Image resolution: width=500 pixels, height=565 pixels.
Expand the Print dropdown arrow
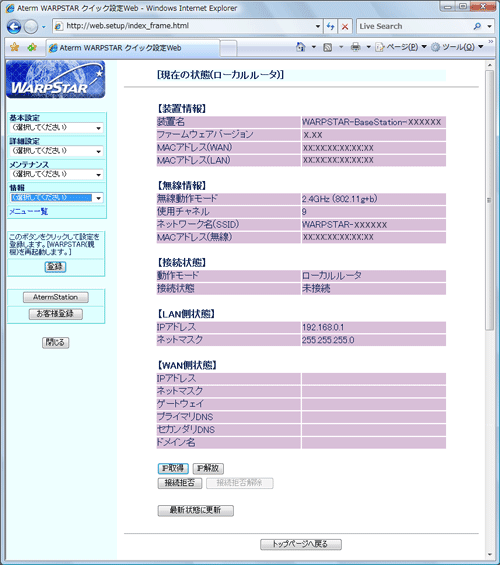pyautogui.click(x=369, y=47)
